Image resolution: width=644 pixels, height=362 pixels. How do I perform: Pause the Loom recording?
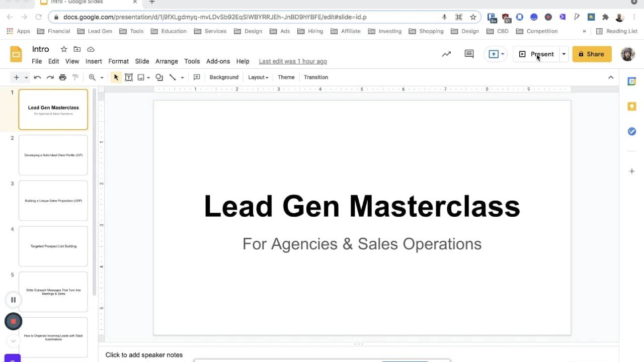13,299
